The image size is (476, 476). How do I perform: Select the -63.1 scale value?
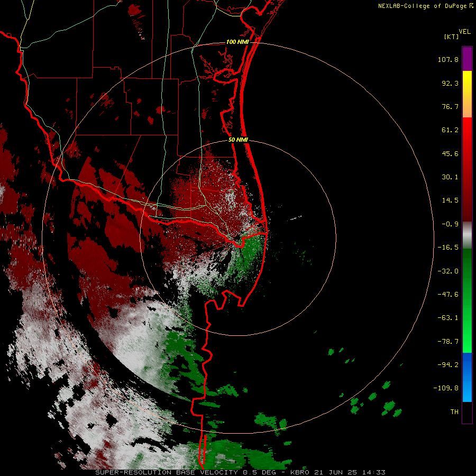pyautogui.click(x=448, y=318)
